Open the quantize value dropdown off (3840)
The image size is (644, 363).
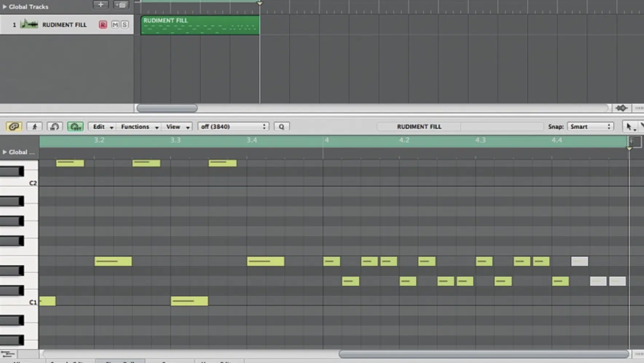(x=233, y=126)
